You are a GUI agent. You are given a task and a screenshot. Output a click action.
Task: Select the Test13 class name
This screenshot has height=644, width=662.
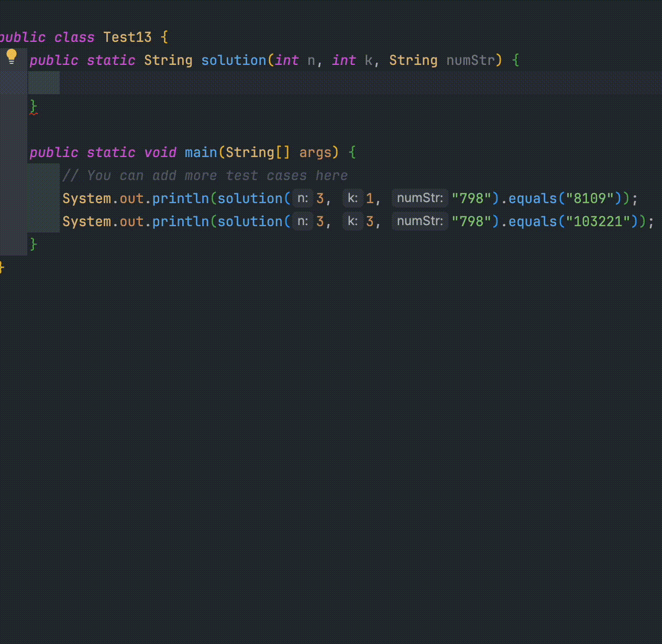tap(127, 37)
